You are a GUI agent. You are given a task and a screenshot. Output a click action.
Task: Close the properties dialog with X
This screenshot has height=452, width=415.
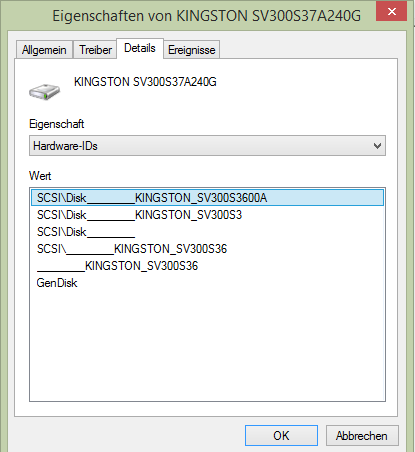tap(391, 12)
